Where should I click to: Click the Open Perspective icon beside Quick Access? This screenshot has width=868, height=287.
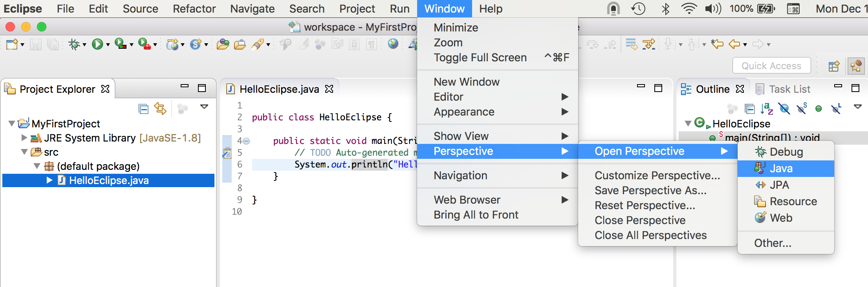(x=834, y=66)
